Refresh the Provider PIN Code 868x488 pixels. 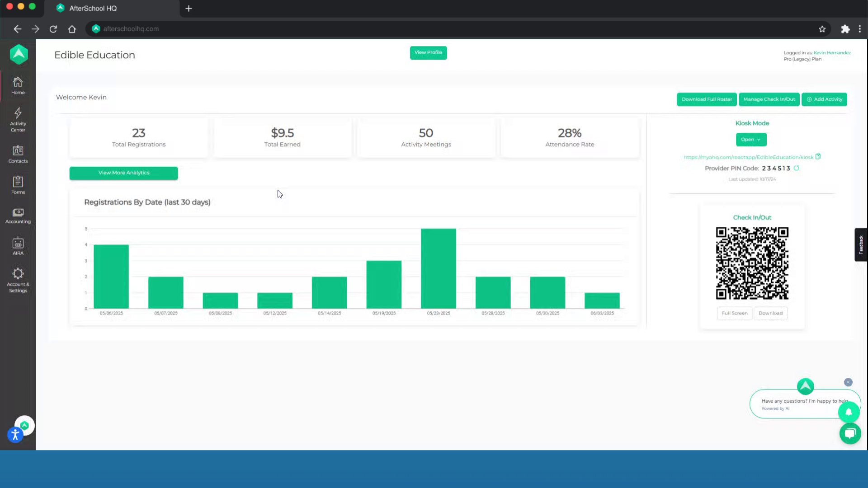tap(797, 168)
